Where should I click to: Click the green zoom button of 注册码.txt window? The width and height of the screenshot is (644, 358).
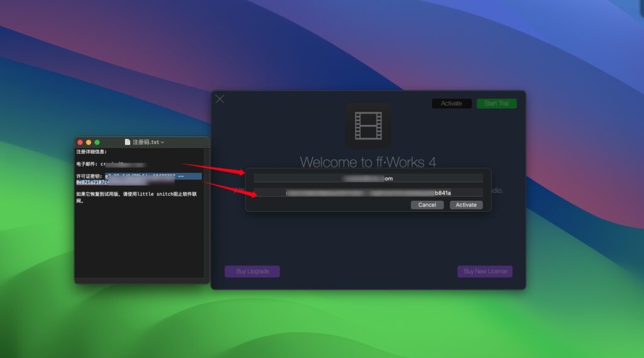97,143
